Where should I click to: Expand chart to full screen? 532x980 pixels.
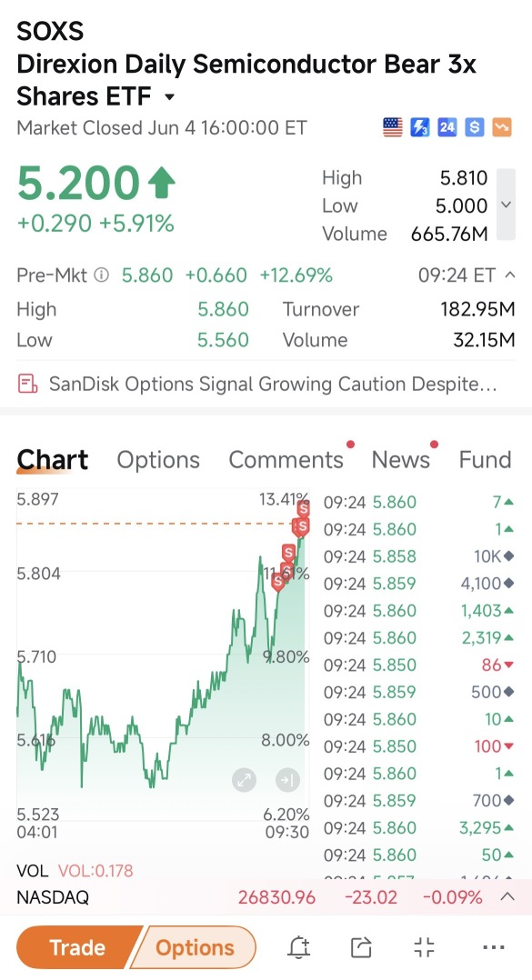244,779
